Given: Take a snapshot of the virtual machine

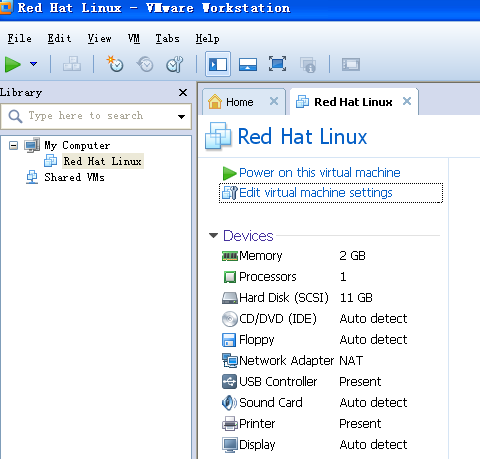Looking at the screenshot, I should (x=115, y=64).
